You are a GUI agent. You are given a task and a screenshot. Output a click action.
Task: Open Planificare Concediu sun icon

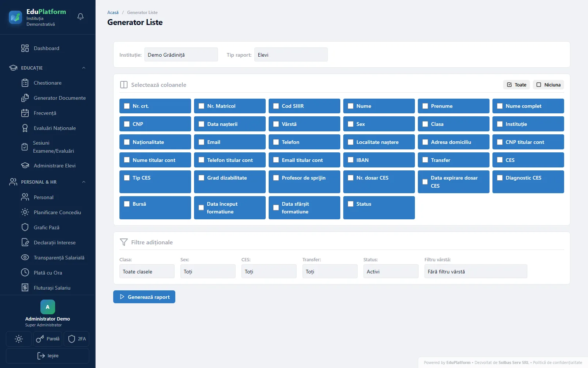pos(25,212)
